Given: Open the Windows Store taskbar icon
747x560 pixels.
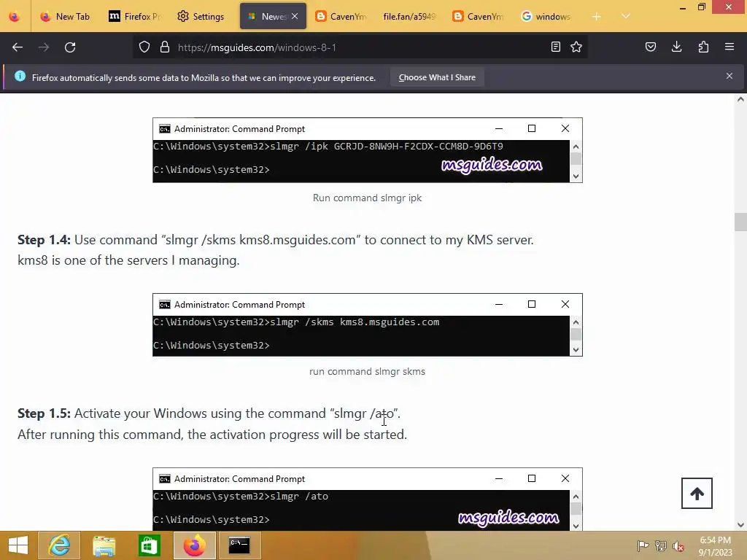Looking at the screenshot, I should [149, 545].
